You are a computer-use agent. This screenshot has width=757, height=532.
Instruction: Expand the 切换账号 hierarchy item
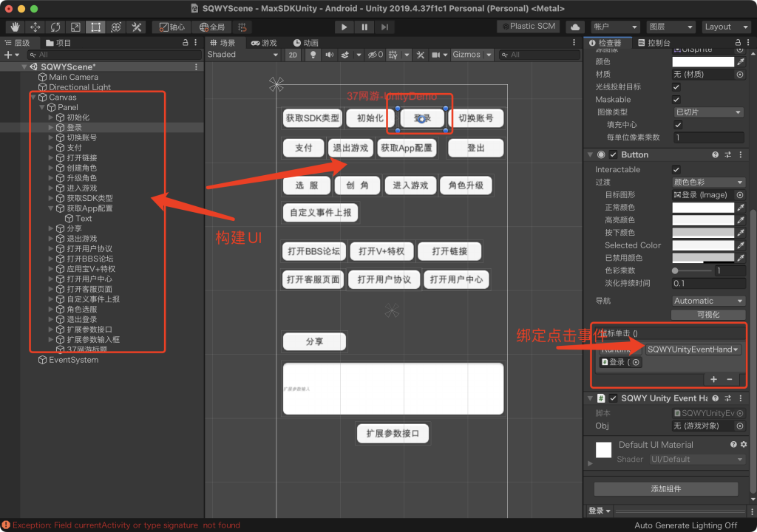[x=51, y=137]
